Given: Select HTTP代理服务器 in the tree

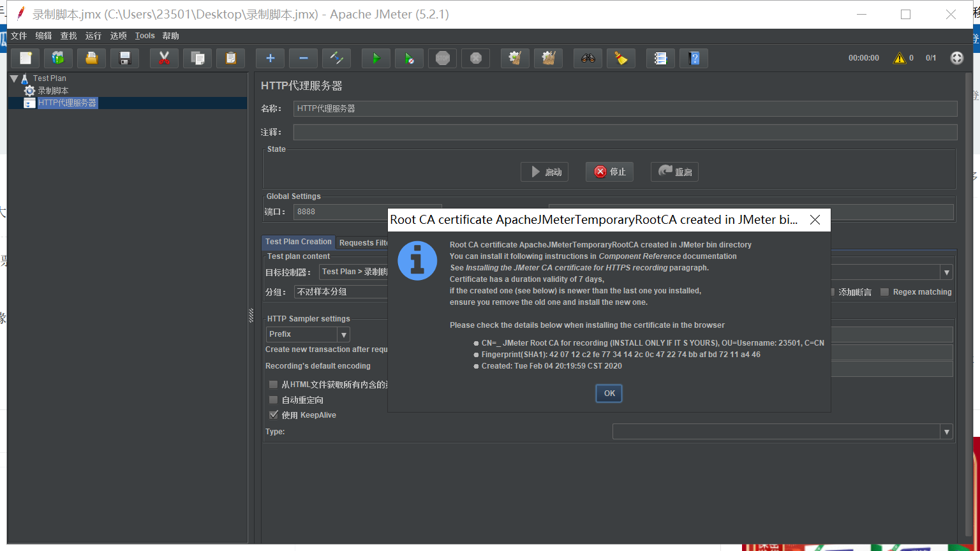Looking at the screenshot, I should (x=67, y=103).
